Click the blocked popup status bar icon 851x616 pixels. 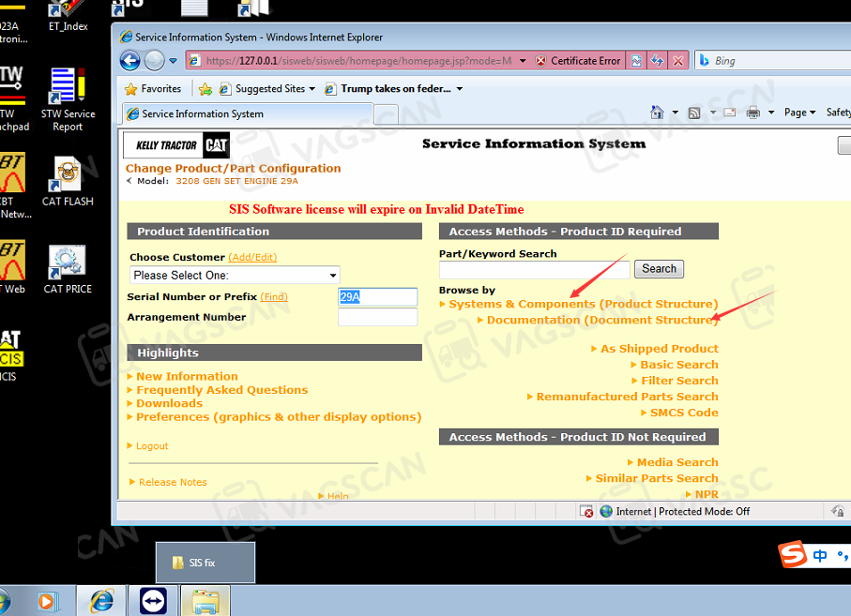click(x=586, y=511)
